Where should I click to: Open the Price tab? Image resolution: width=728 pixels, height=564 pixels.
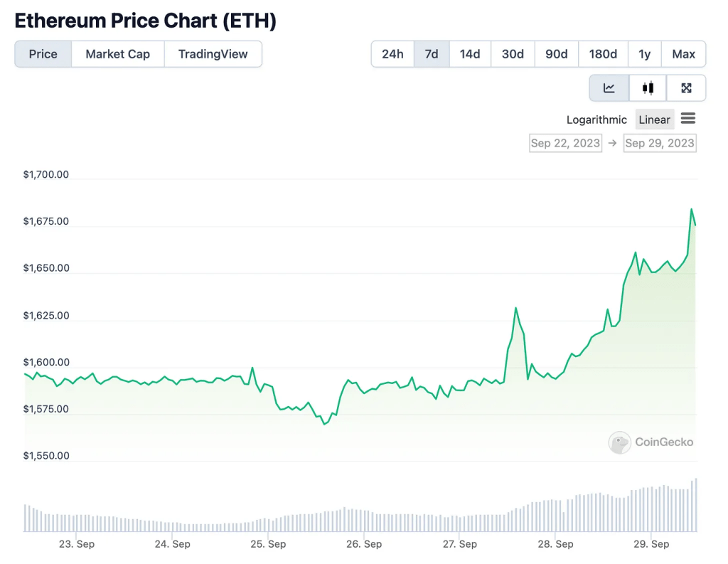click(x=43, y=54)
